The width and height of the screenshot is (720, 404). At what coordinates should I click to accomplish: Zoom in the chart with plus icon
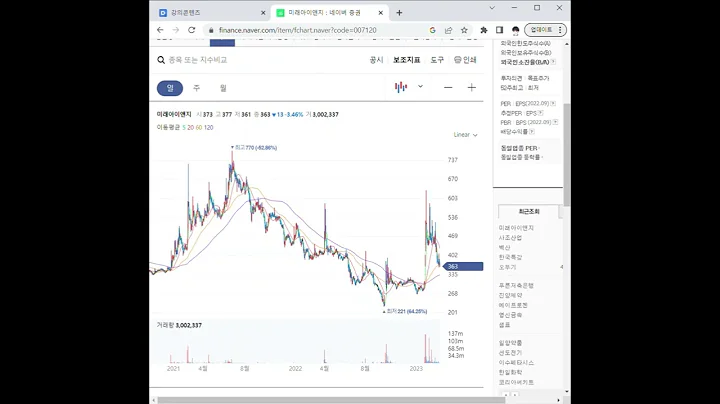click(472, 88)
